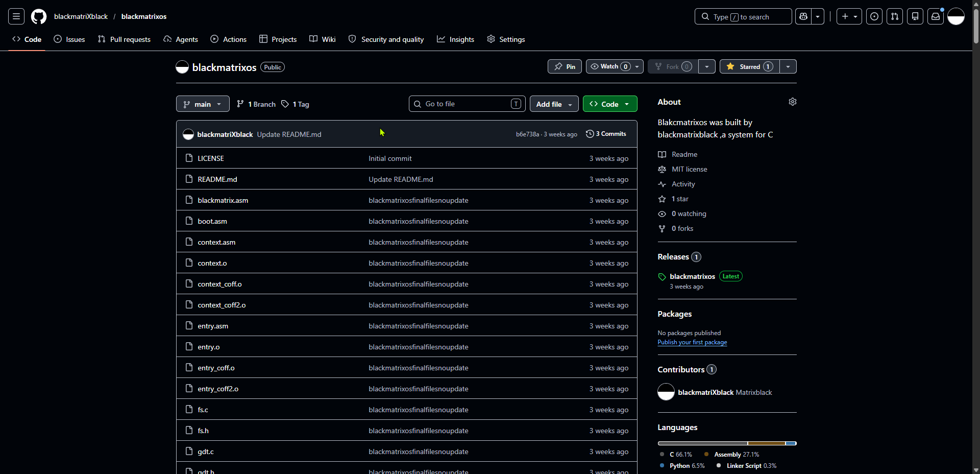The width and height of the screenshot is (980, 474).
Task: Open notifications inbox icon
Action: (936, 16)
